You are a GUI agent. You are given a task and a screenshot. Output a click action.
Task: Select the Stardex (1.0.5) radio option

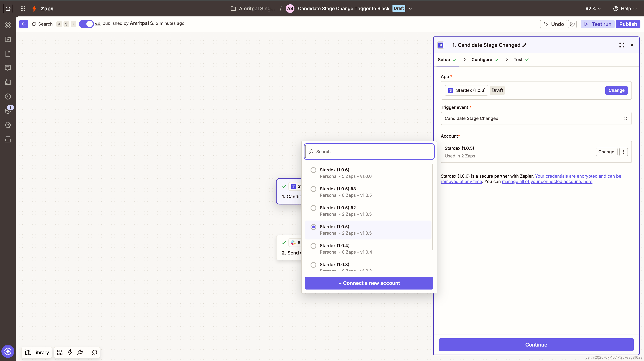click(313, 227)
